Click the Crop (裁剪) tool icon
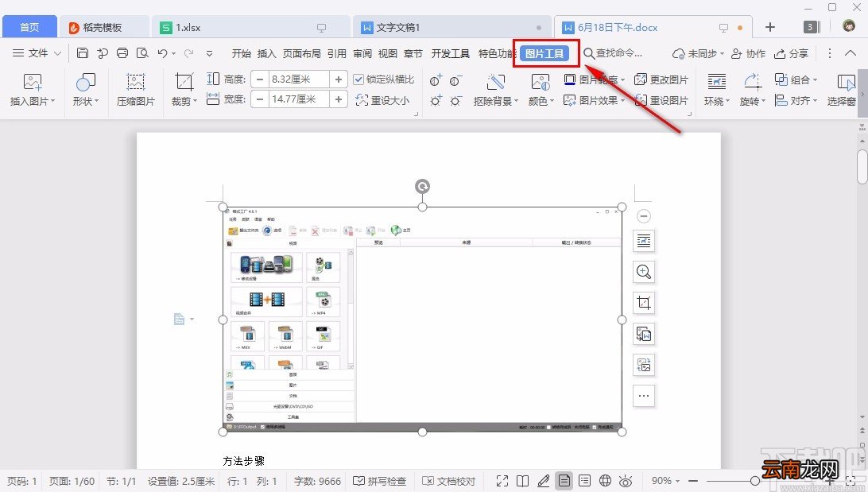The height and width of the screenshot is (492, 868). pyautogui.click(x=184, y=82)
